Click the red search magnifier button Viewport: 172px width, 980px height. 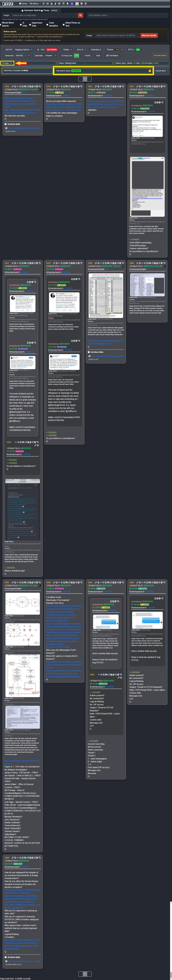point(80,15)
